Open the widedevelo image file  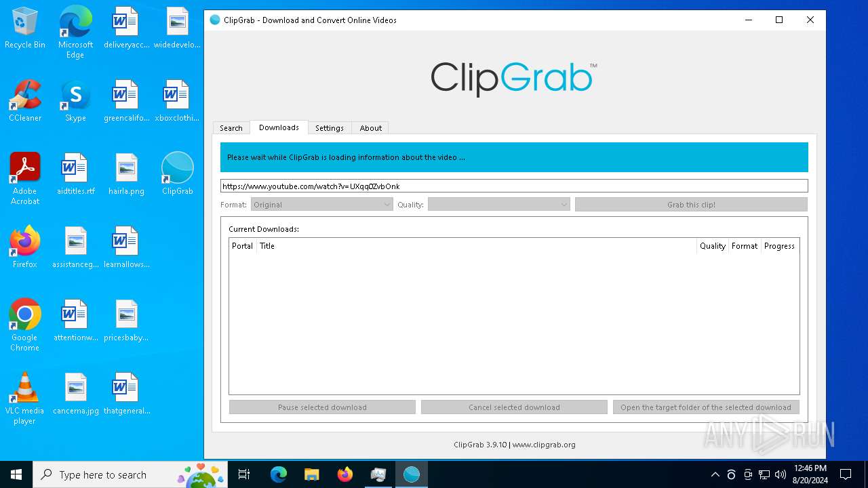(177, 28)
